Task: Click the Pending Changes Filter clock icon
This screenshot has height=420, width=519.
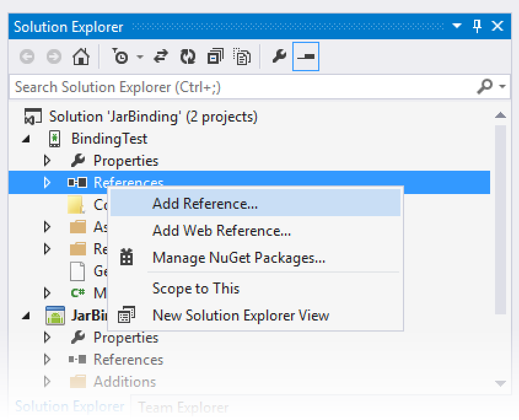Action: [121, 57]
